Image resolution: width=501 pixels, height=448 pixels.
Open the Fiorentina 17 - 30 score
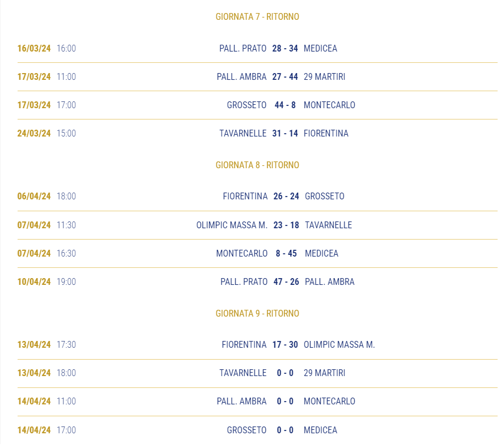coord(285,345)
